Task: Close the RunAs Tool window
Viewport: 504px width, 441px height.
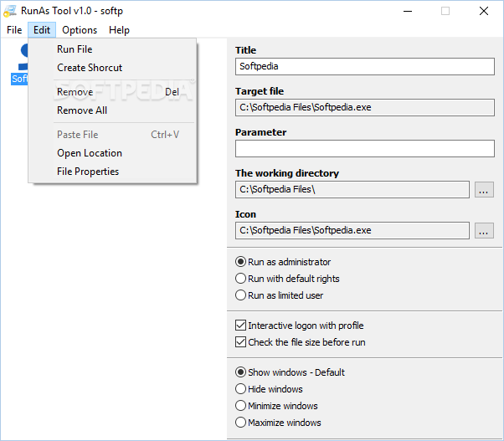Action: tap(484, 11)
